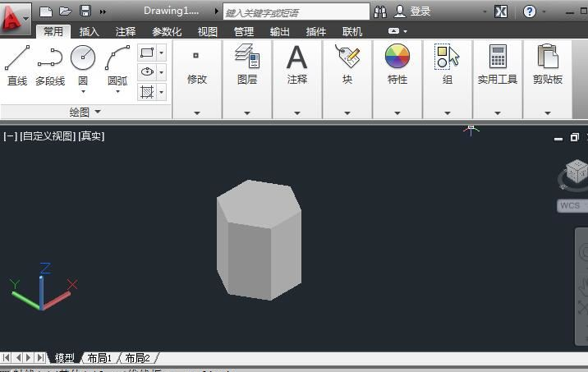588x372 pixels.
Task: Select the 多段线 polyline tool
Action: [x=50, y=65]
